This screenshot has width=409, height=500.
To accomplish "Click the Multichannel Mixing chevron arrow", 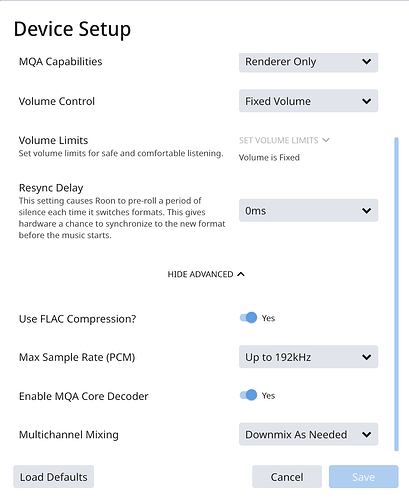I will point(366,434).
